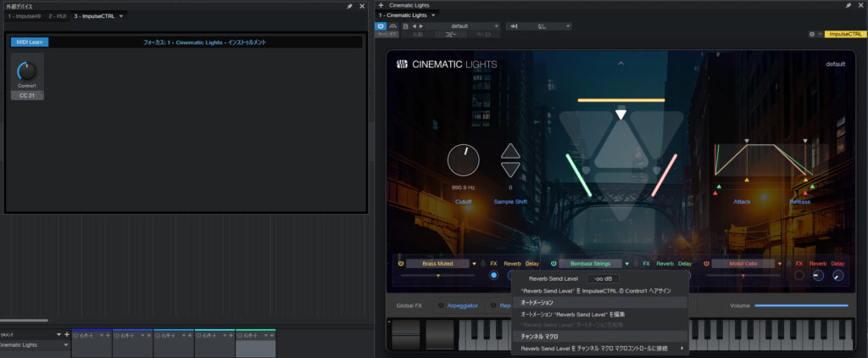Toggle the Brass Muted layer power
This screenshot has height=358, width=868.
400,264
